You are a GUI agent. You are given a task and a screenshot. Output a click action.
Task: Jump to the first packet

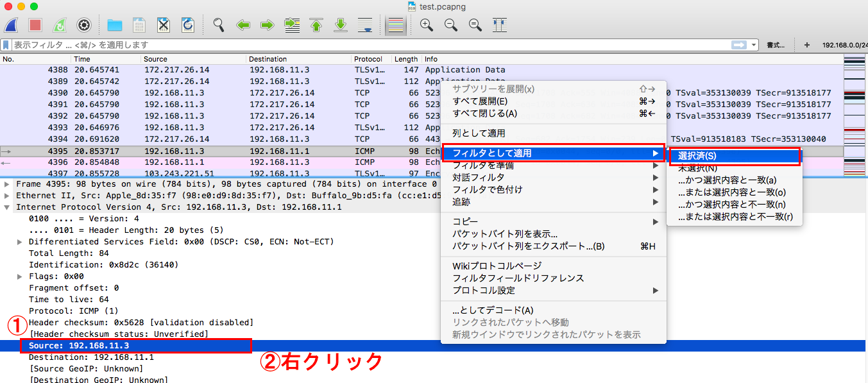tap(316, 26)
